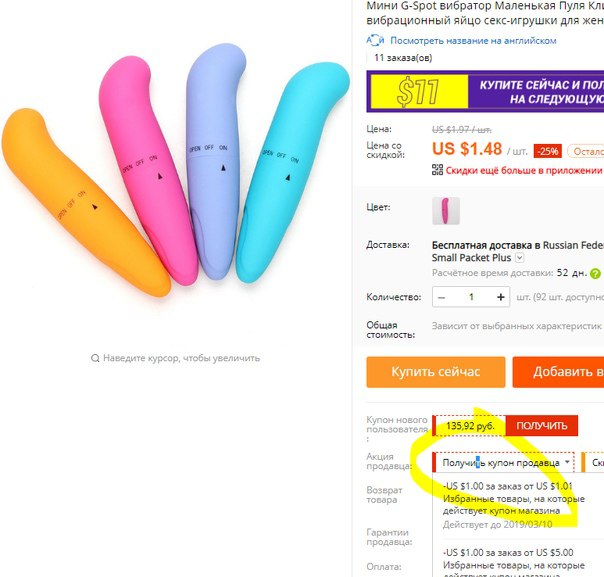This screenshot has width=604, height=577.
Task: Click the $11 promotional banner
Action: click(485, 91)
